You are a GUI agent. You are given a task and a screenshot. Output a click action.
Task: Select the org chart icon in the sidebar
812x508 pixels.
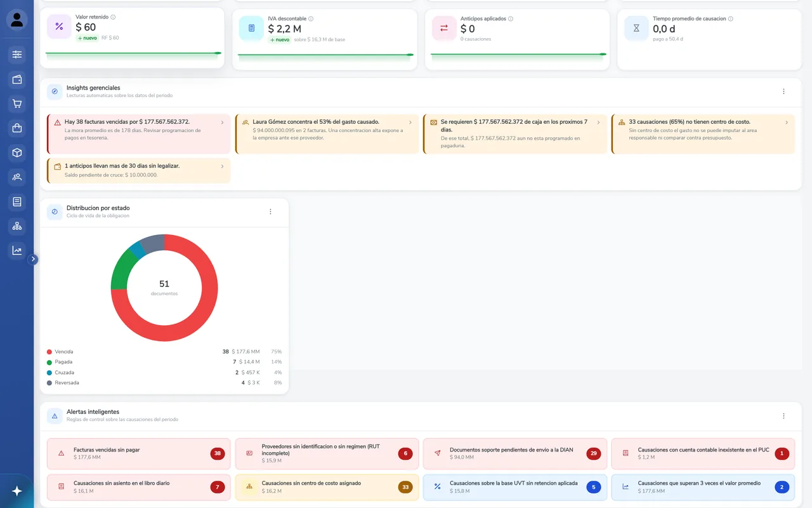tap(17, 226)
